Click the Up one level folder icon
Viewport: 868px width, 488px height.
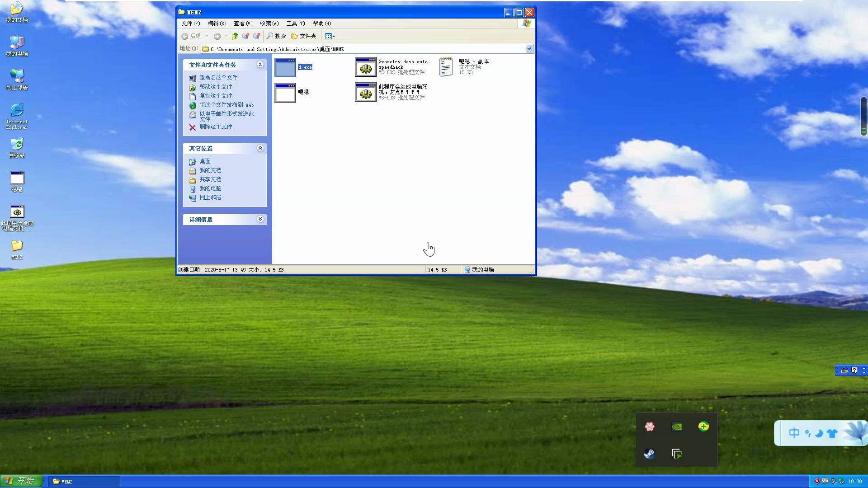pyautogui.click(x=235, y=36)
